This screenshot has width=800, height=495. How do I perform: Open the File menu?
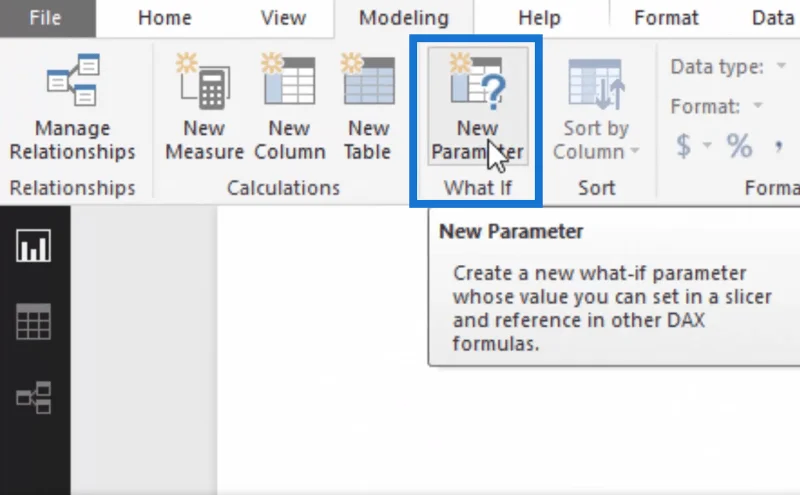tap(46, 18)
